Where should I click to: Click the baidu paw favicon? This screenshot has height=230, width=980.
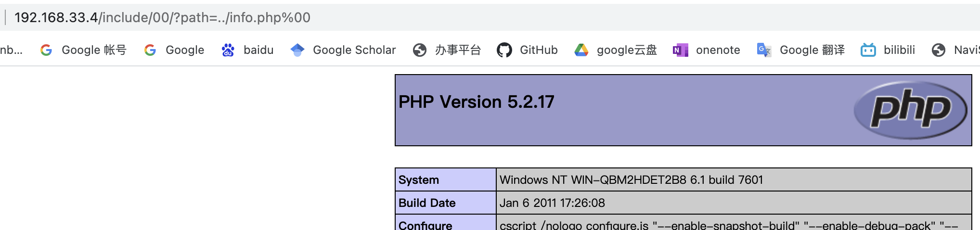point(228,50)
